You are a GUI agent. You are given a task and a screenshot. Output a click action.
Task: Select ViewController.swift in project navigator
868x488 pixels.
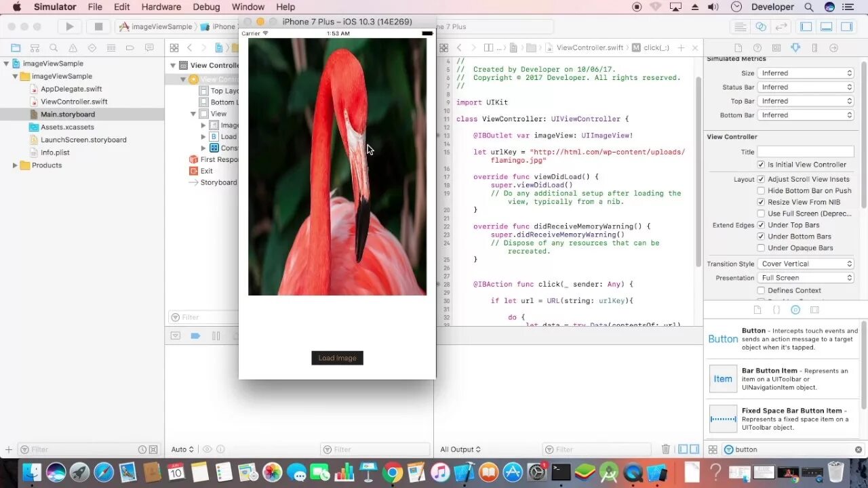coord(74,102)
